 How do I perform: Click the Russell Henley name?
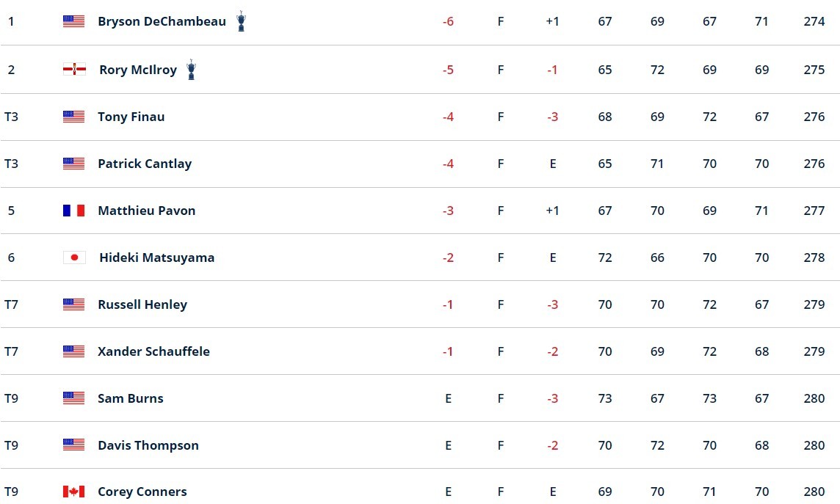point(142,304)
